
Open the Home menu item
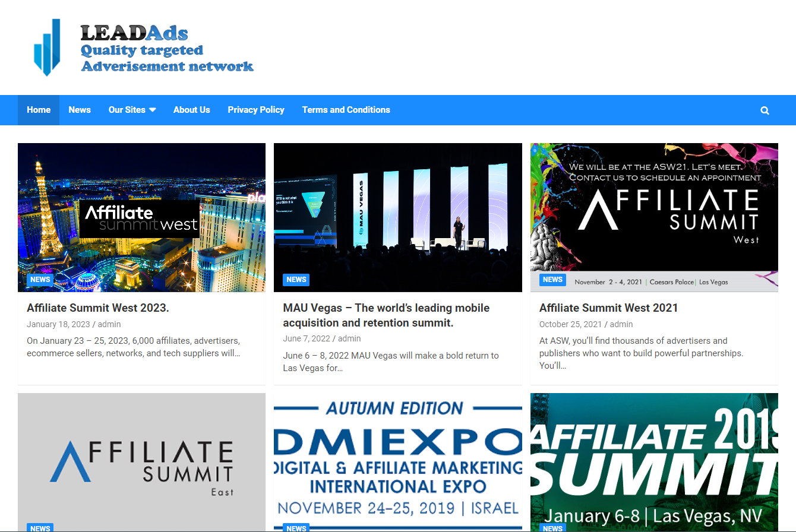39,110
